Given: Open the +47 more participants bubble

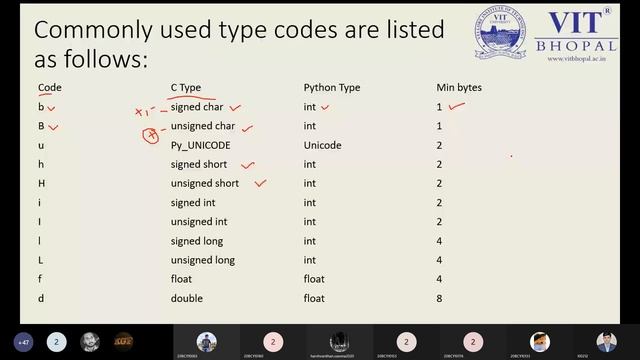Looking at the screenshot, I should [24, 342].
